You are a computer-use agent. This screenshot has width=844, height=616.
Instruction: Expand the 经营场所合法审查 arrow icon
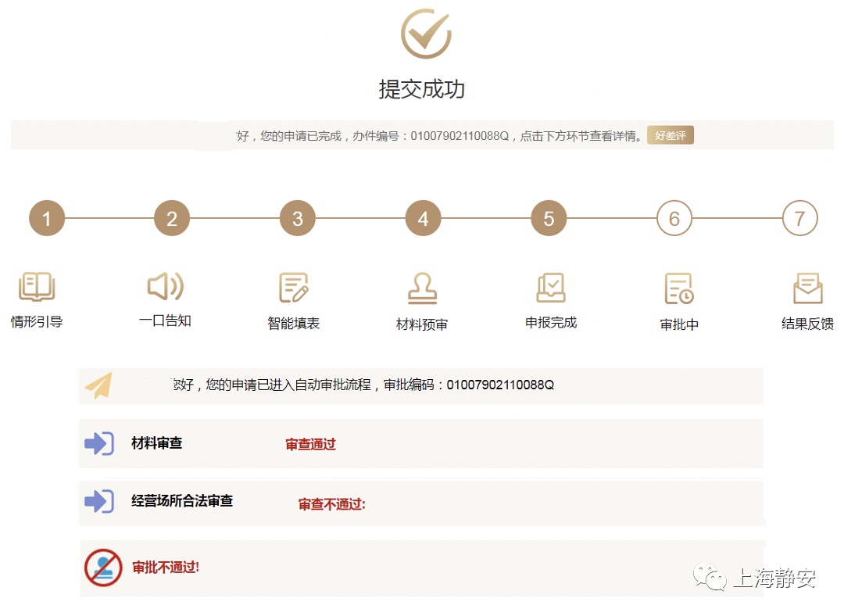point(99,501)
